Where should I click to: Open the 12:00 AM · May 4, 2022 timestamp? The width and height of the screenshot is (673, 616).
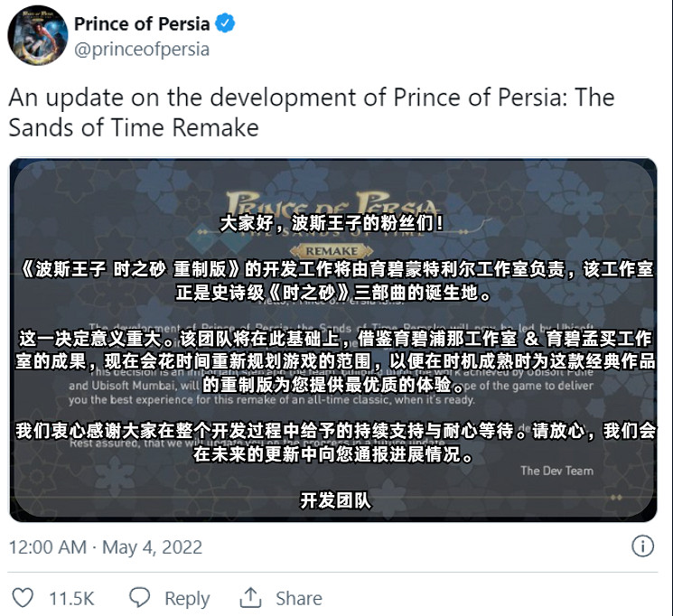tap(106, 547)
